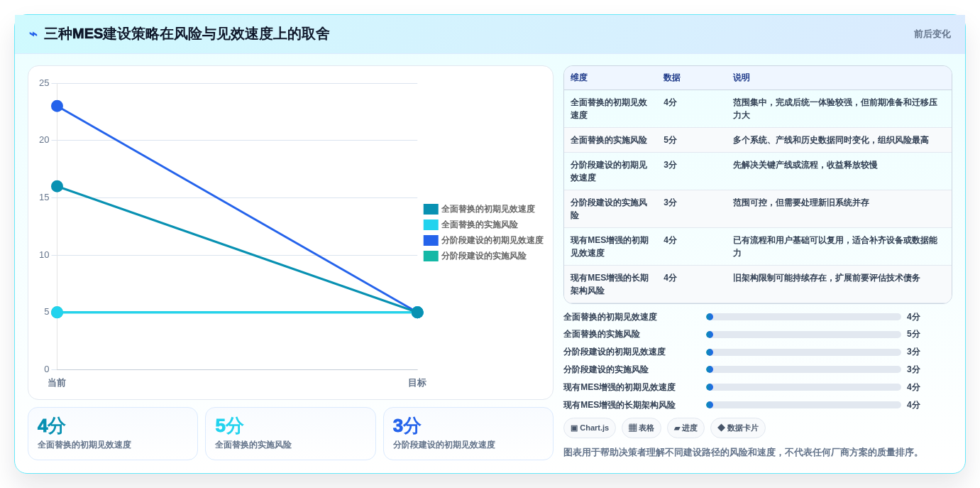Select table cell 现有MES增强的长期架构风险

609,284
